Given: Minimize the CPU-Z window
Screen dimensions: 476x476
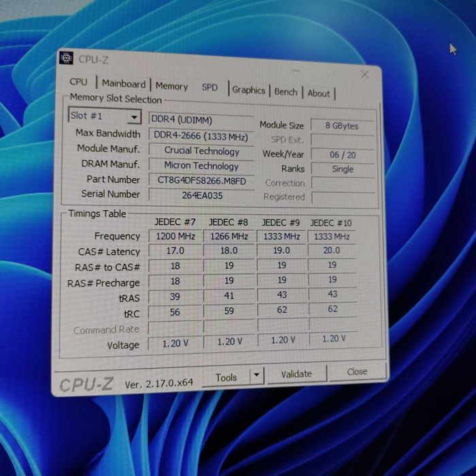Looking at the screenshot, I should pyautogui.click(x=296, y=71).
